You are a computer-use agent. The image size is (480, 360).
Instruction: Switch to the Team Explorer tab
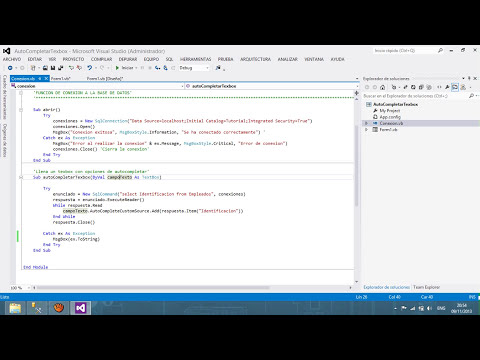point(426,287)
